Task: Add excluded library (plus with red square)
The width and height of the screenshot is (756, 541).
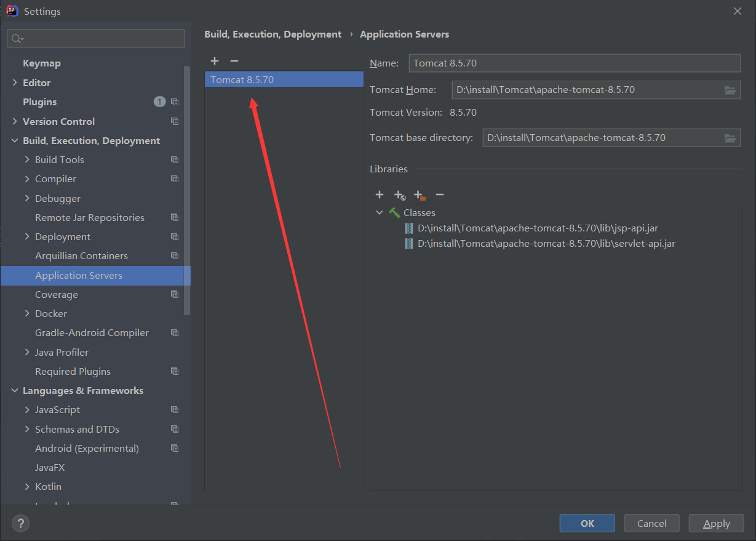Action: [x=420, y=195]
